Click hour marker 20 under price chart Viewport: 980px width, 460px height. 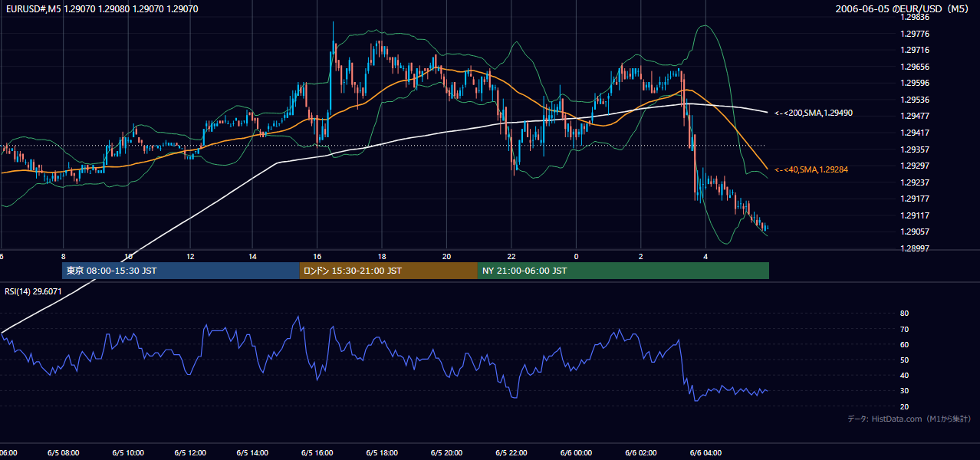click(x=446, y=257)
